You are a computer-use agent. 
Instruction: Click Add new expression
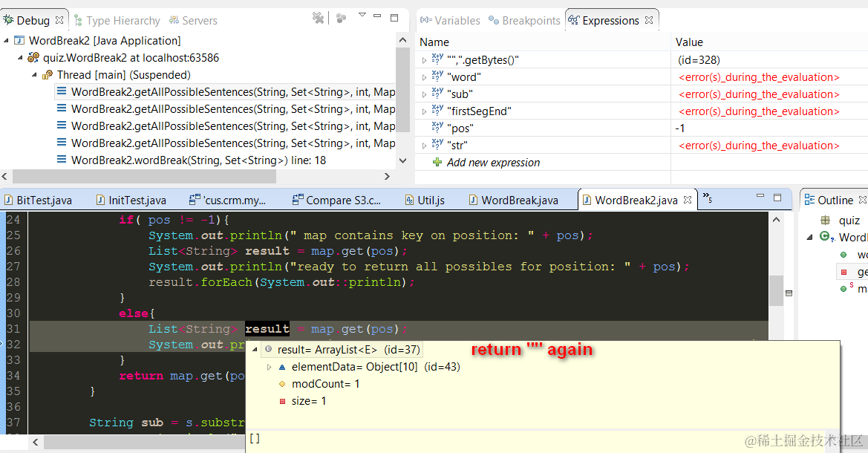(x=493, y=162)
